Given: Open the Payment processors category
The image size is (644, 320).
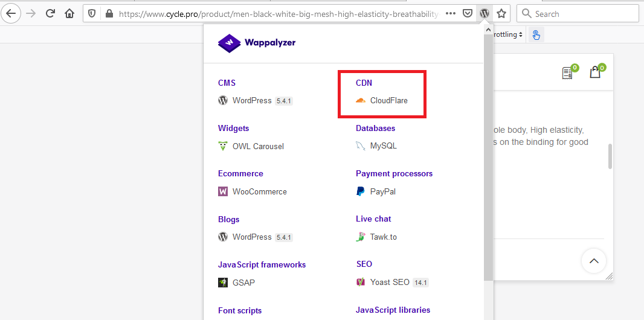Looking at the screenshot, I should click(x=394, y=173).
